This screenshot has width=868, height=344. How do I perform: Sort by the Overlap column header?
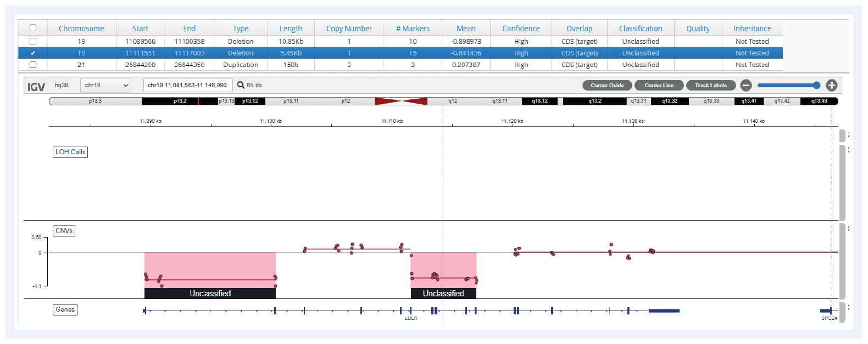pos(580,29)
